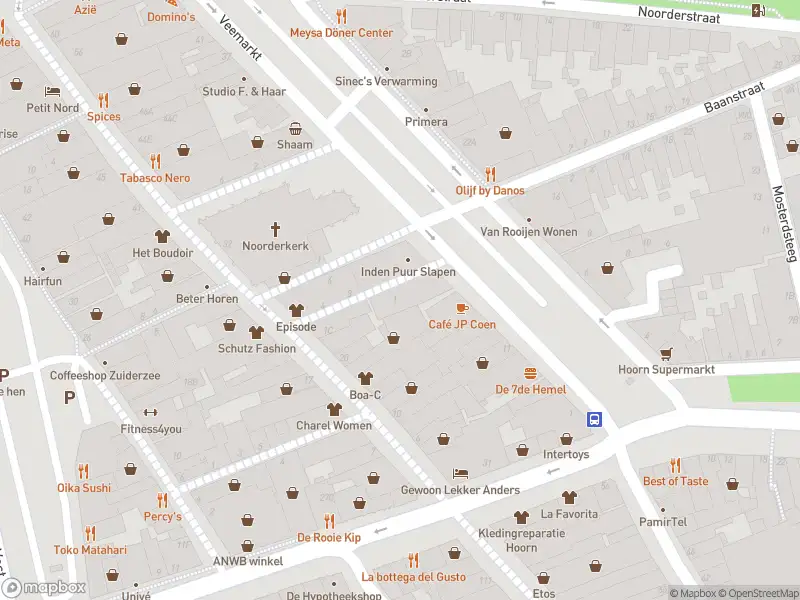Select the Beter Horen label

207,299
